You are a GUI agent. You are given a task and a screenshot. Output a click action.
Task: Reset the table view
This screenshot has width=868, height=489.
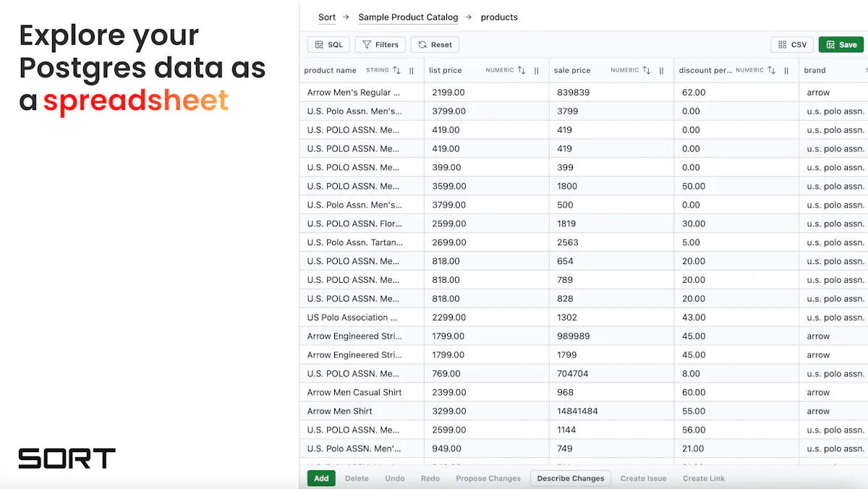pyautogui.click(x=435, y=45)
